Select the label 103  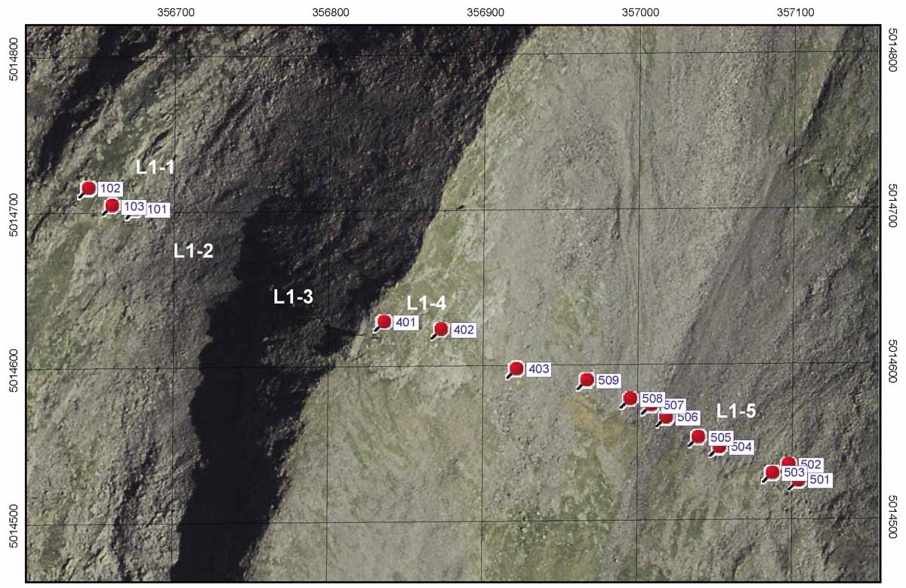pyautogui.click(x=134, y=206)
